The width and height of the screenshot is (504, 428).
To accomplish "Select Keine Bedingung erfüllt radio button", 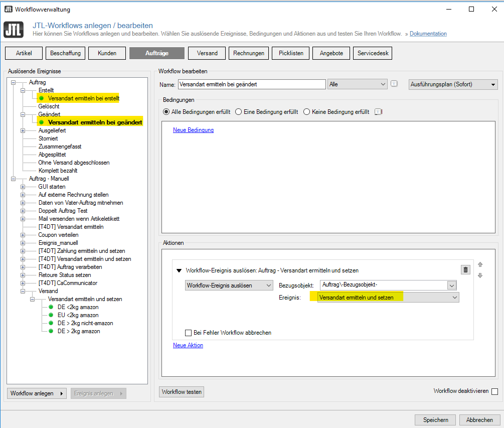I will [306, 111].
